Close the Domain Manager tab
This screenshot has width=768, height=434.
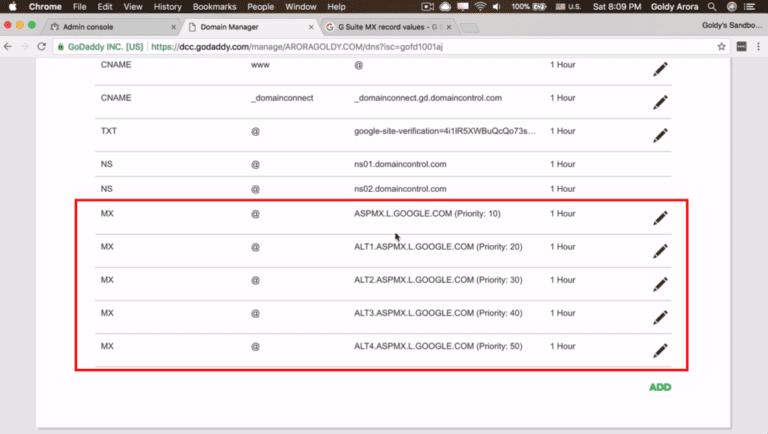pos(311,27)
